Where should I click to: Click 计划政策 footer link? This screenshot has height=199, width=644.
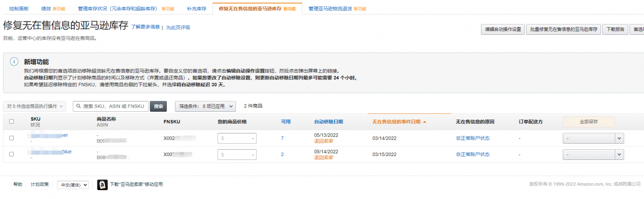40,184
